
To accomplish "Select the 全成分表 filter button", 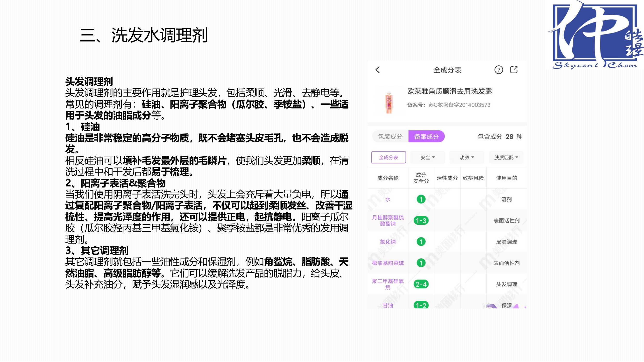I will tap(388, 157).
